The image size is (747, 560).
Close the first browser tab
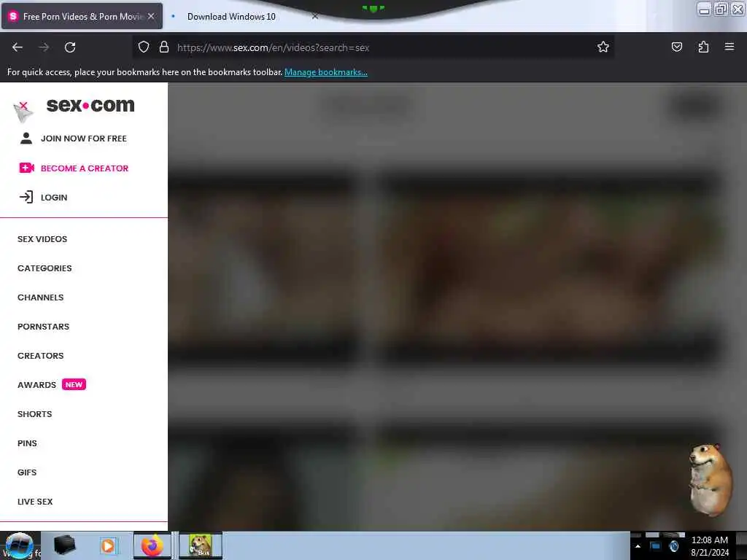pos(151,16)
